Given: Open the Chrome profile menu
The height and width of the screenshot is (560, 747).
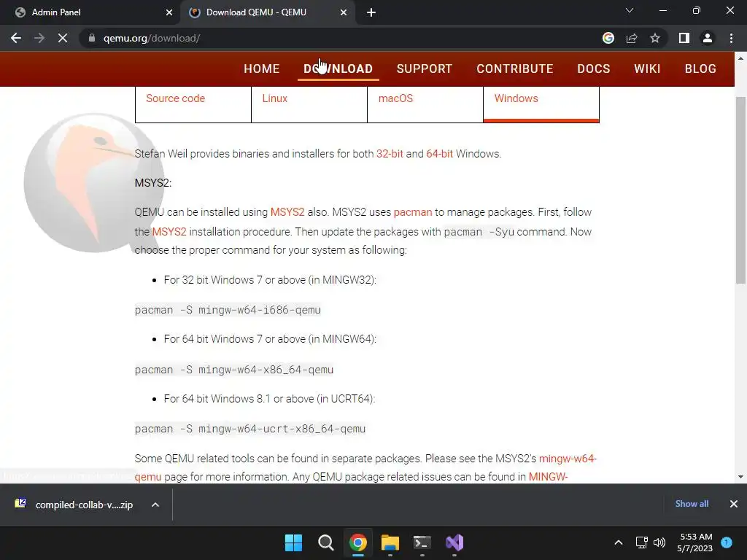Looking at the screenshot, I should point(708,38).
